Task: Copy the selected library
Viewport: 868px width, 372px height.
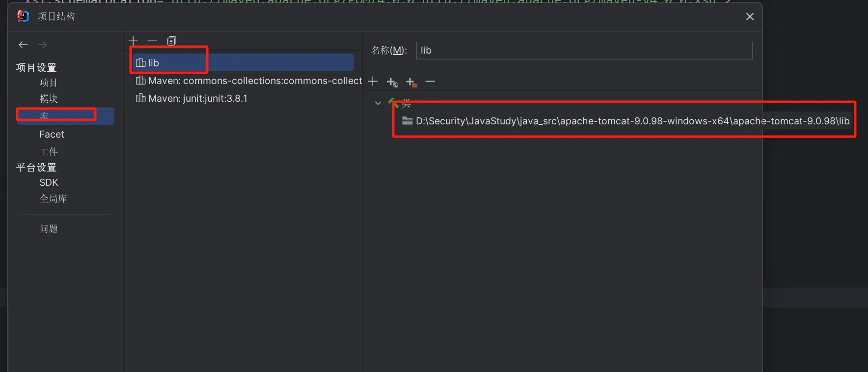Action: click(171, 41)
